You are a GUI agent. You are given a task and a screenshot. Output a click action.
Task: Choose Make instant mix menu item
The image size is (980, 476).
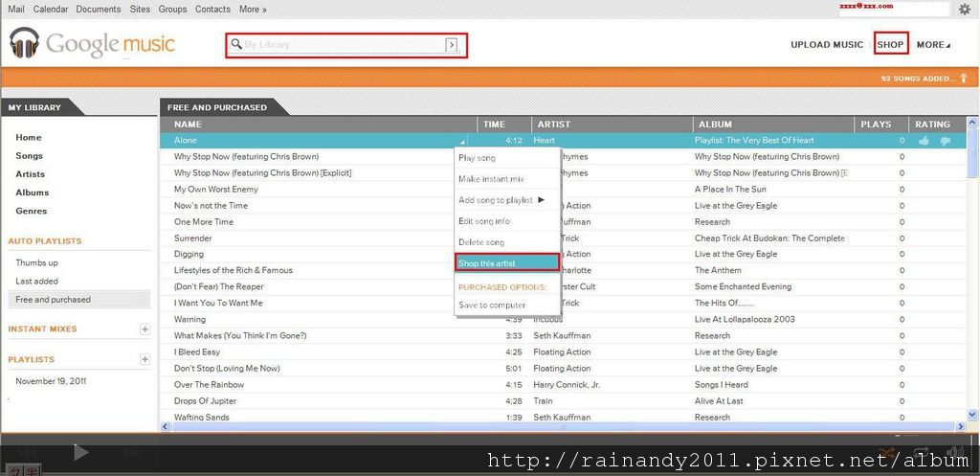click(507, 179)
